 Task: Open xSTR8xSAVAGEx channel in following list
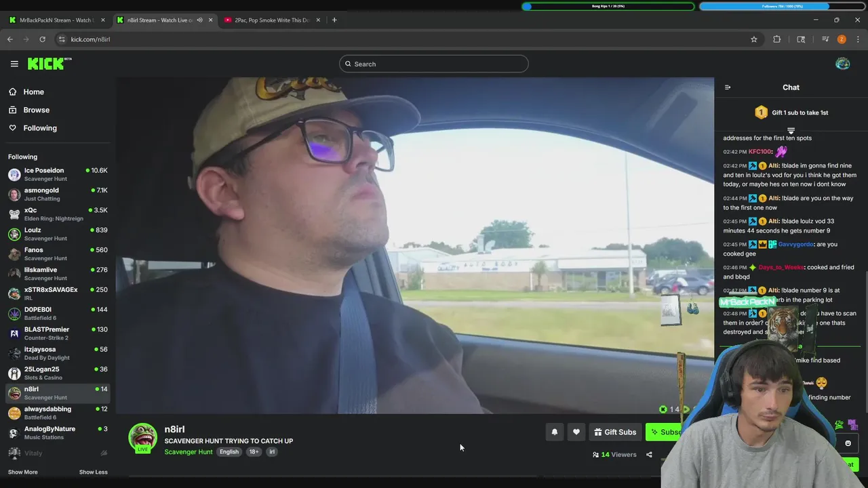coord(58,293)
